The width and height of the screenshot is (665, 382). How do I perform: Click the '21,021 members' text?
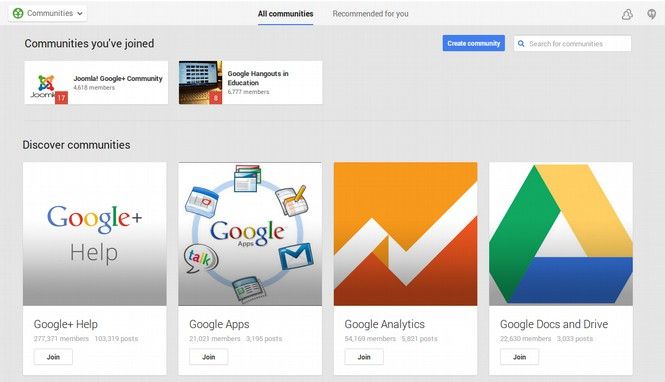[x=215, y=339]
